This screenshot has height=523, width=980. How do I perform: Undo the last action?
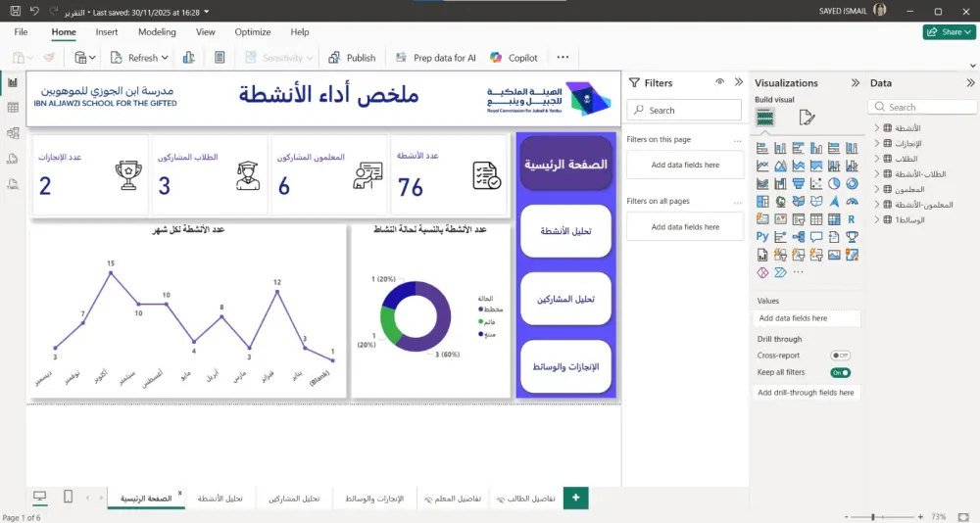34,11
